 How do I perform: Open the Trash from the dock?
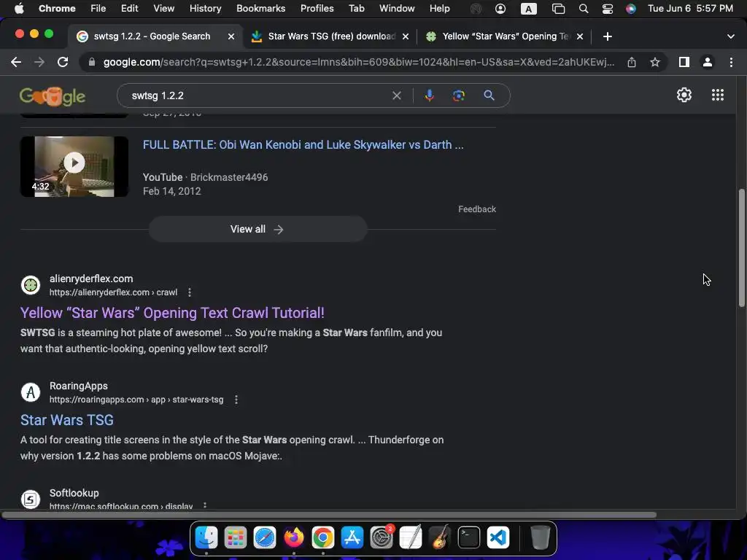[540, 537]
